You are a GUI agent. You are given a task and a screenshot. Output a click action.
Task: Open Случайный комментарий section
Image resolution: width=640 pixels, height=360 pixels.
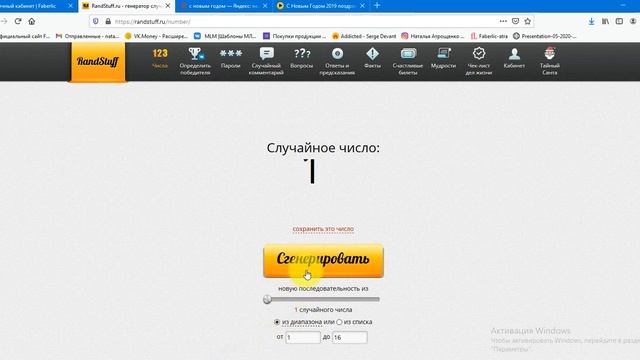pos(266,61)
